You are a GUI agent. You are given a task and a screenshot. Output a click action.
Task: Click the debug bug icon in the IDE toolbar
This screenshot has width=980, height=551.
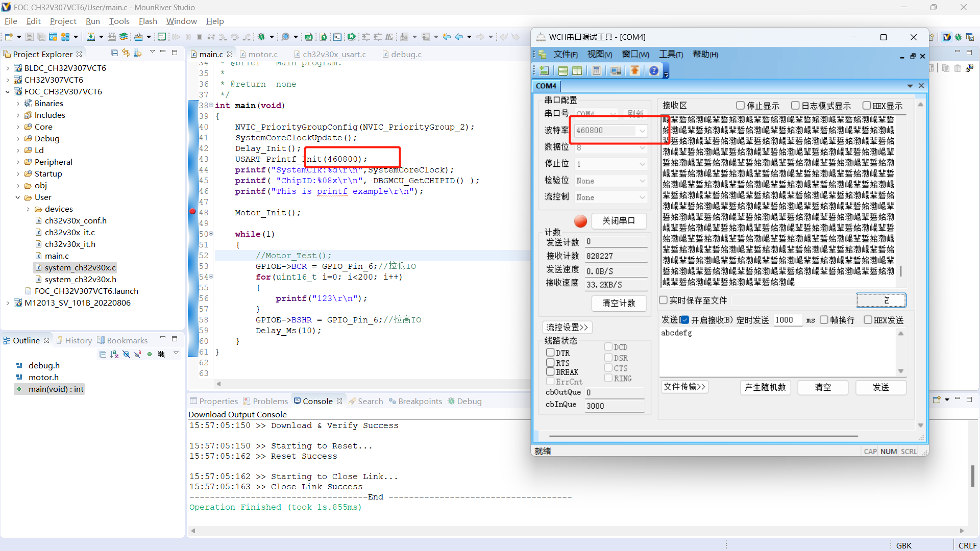262,37
